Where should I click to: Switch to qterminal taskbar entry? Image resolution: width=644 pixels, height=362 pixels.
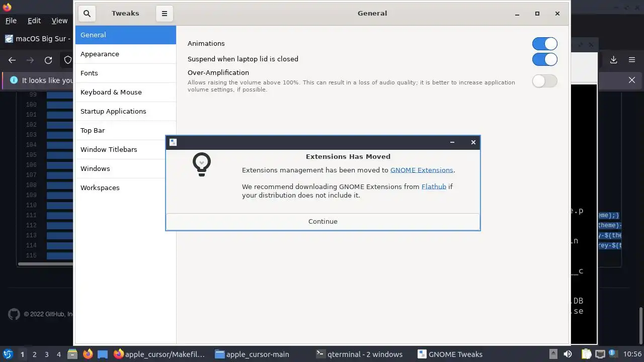tap(359, 354)
